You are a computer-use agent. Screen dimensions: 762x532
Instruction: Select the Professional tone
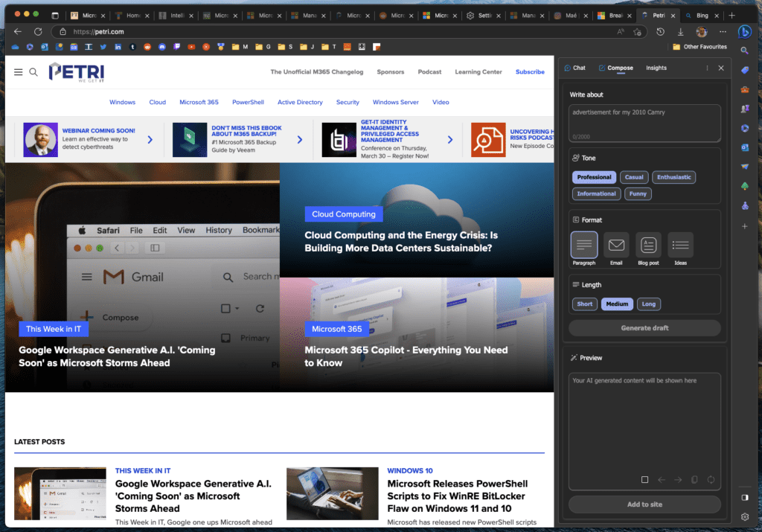(x=594, y=177)
